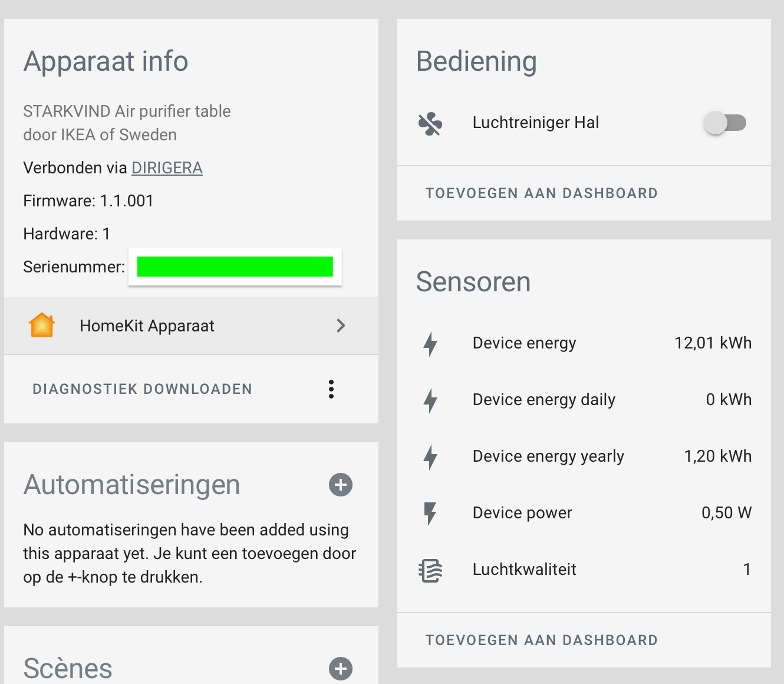The height and width of the screenshot is (684, 784).
Task: Click the Luchtkwaliteit air filter icon
Action: pos(430,570)
